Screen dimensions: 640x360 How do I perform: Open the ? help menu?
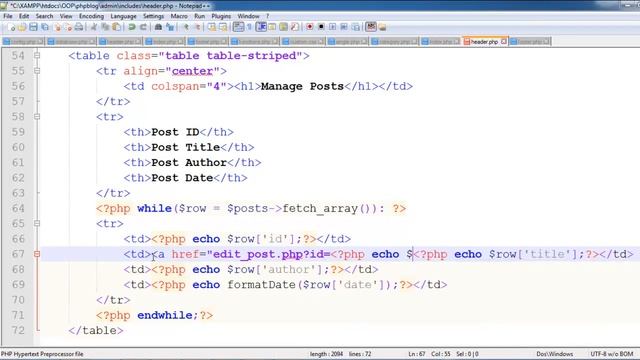tap(268, 16)
